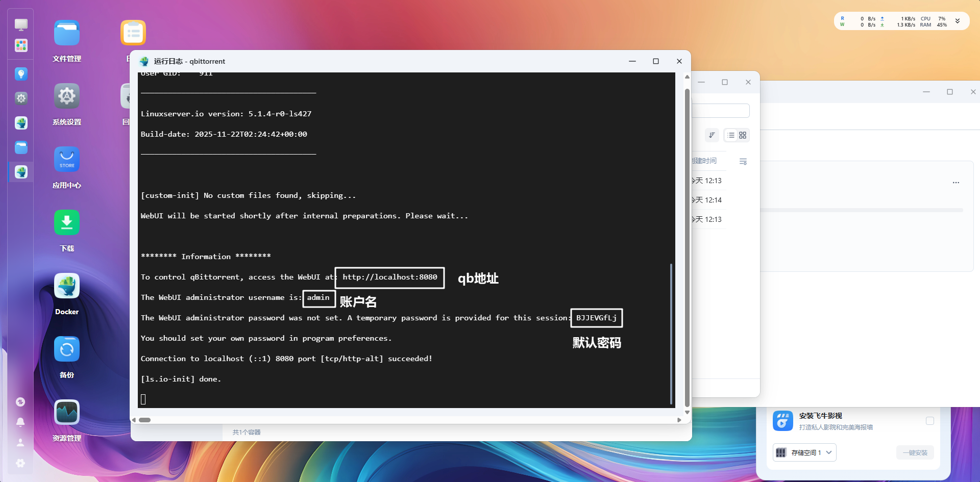Click the 创建时间 column header
980x482 pixels.
(705, 161)
